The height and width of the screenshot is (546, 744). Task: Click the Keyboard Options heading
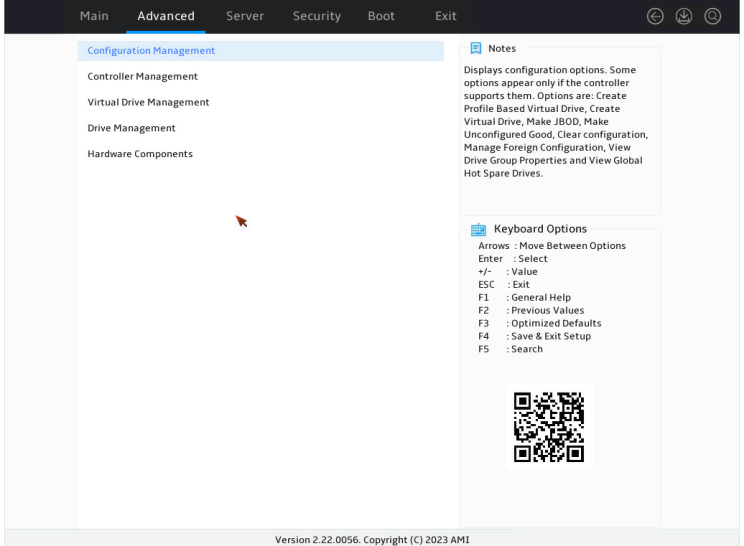click(x=540, y=229)
